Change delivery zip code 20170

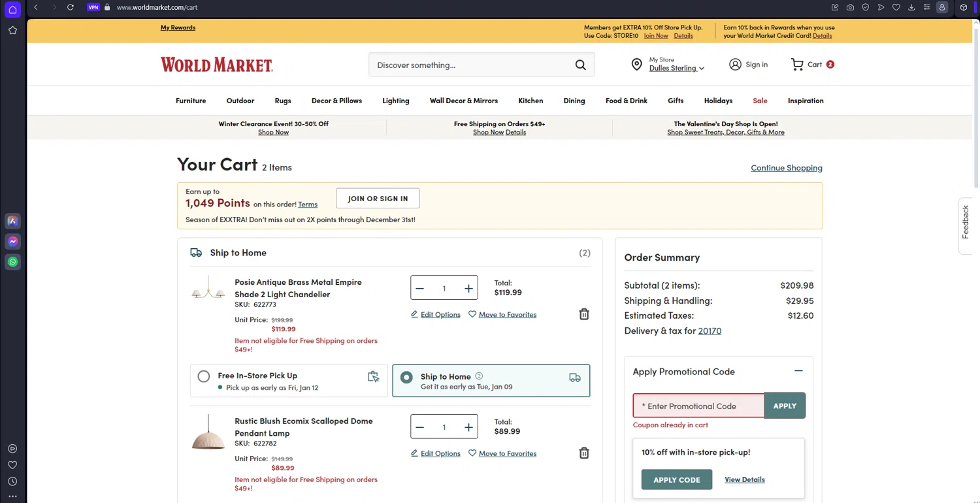tap(710, 331)
